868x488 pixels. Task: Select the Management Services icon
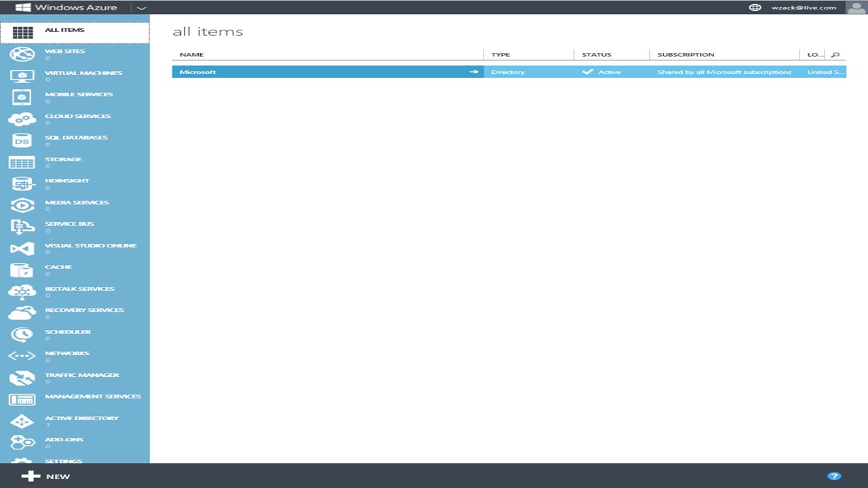click(22, 400)
